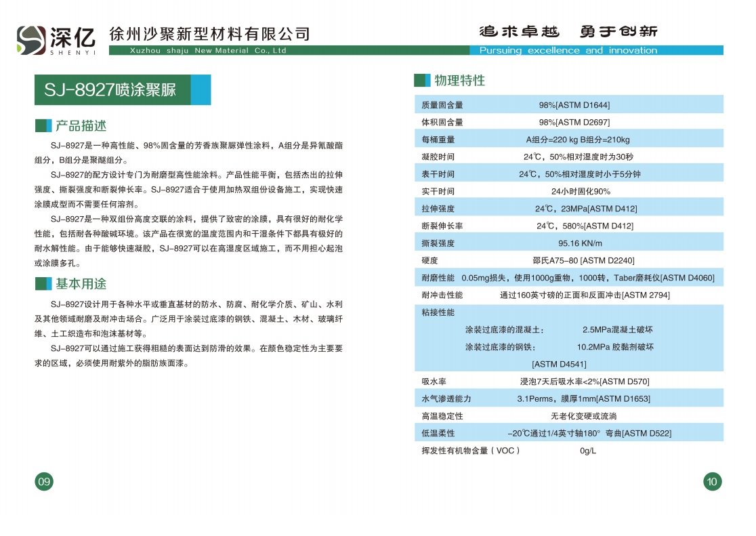This screenshot has height=536, width=756.
Task: Click 'Pursuing excellence and innovation' text
Action: pos(568,50)
